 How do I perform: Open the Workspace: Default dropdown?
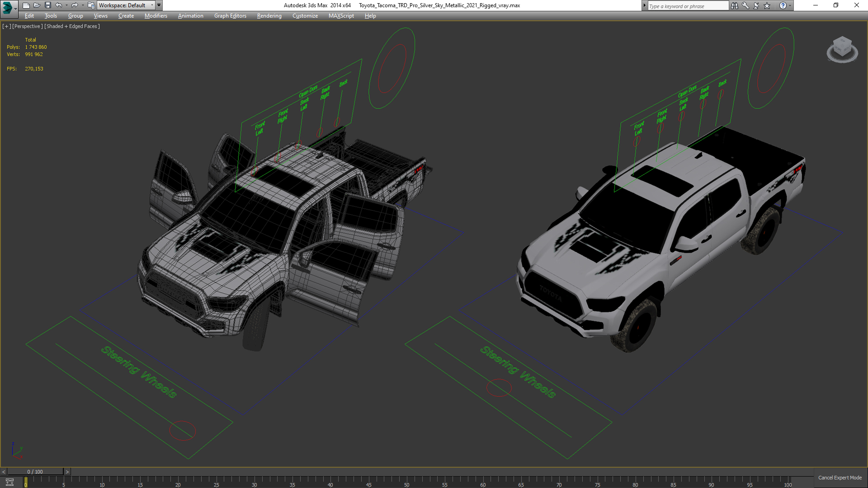(126, 5)
